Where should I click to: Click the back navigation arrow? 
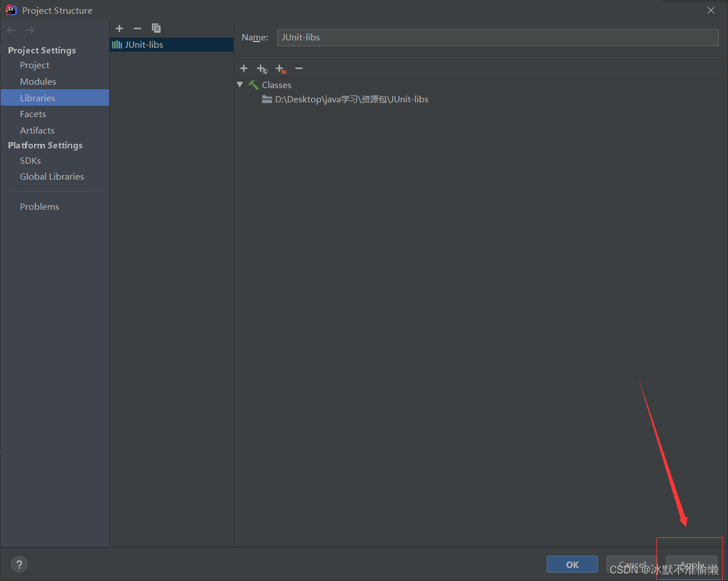coord(11,30)
